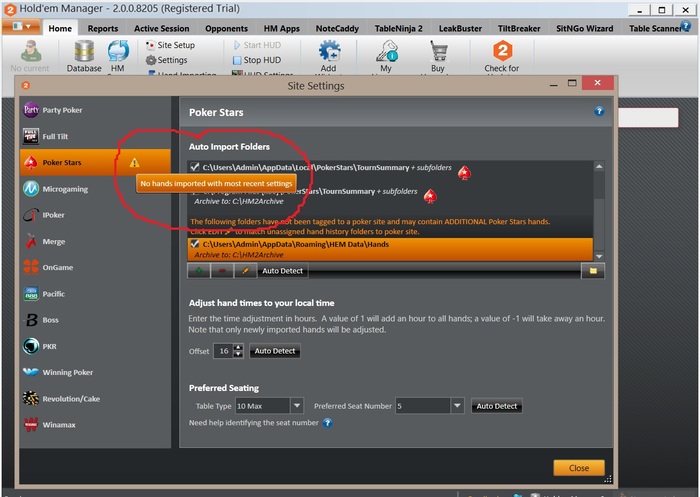Image resolution: width=700 pixels, height=497 pixels.
Task: Click the orange Close button
Action: tap(579, 468)
